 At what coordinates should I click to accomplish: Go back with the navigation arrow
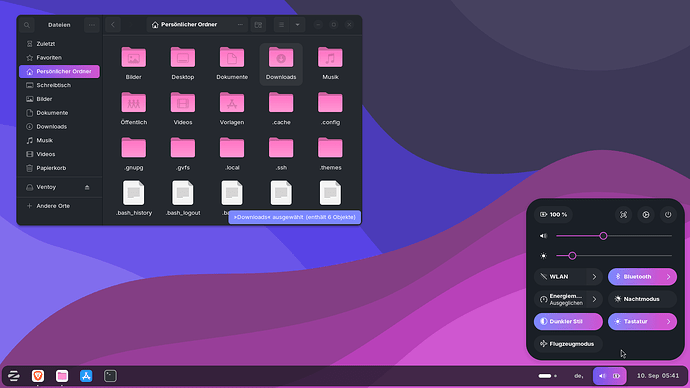(113, 25)
